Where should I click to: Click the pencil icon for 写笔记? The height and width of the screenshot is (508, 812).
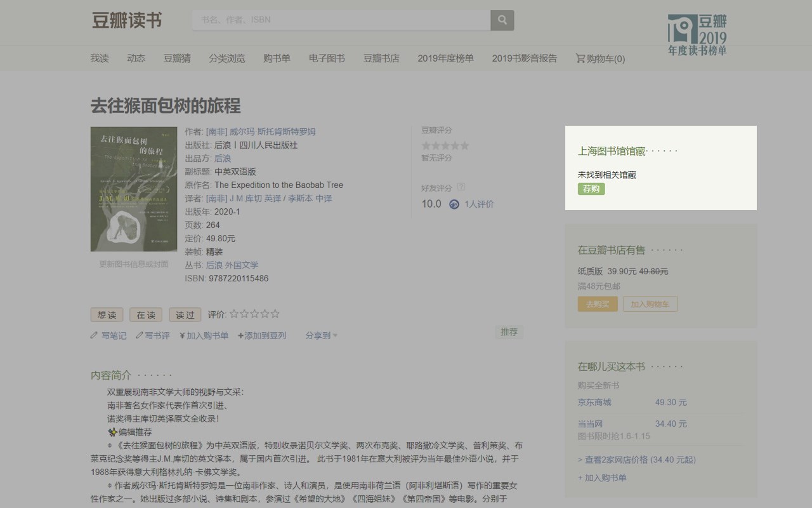point(94,335)
